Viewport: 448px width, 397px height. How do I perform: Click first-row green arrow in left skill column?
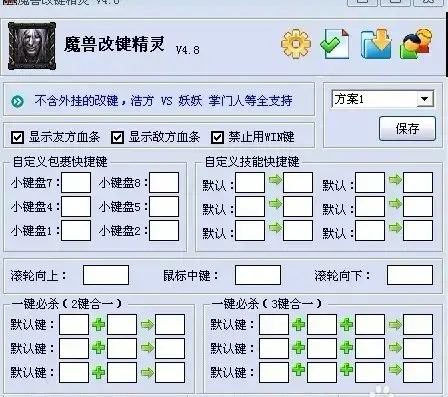click(x=275, y=180)
